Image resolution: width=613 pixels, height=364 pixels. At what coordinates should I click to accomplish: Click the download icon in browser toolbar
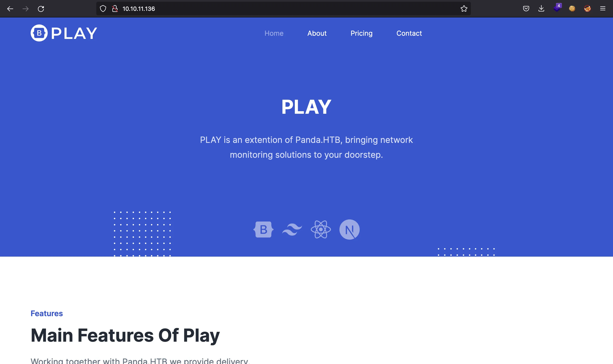541,8
